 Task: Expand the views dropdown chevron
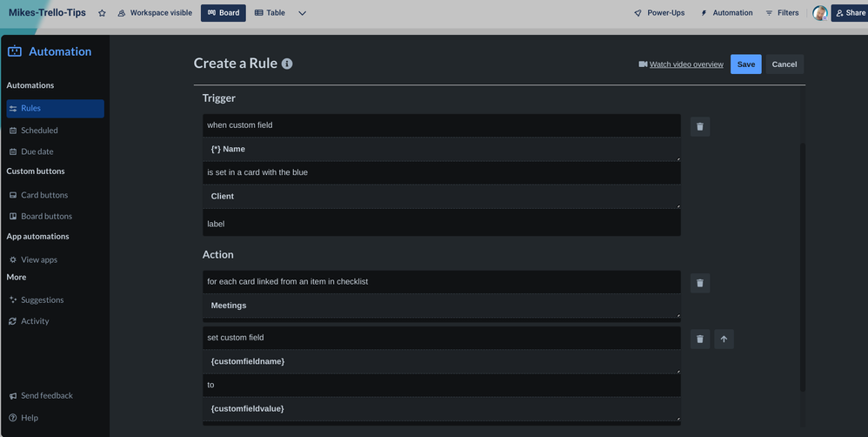[x=303, y=13]
